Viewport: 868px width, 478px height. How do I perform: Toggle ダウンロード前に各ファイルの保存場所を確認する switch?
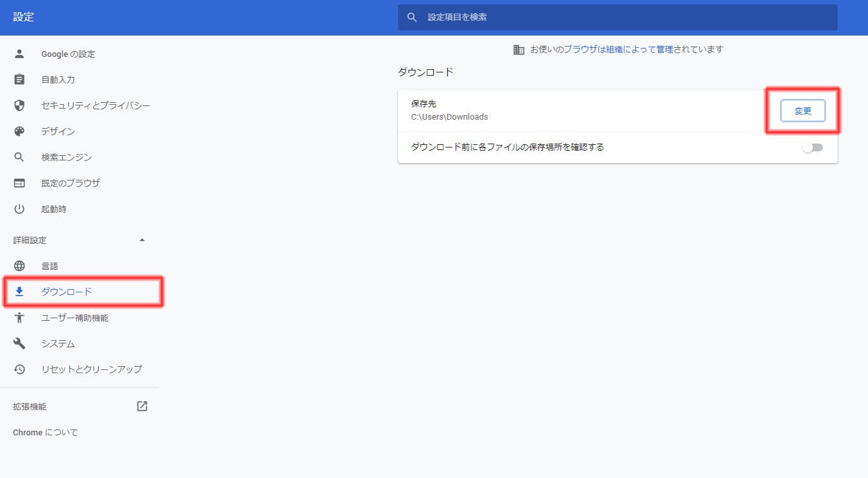812,147
